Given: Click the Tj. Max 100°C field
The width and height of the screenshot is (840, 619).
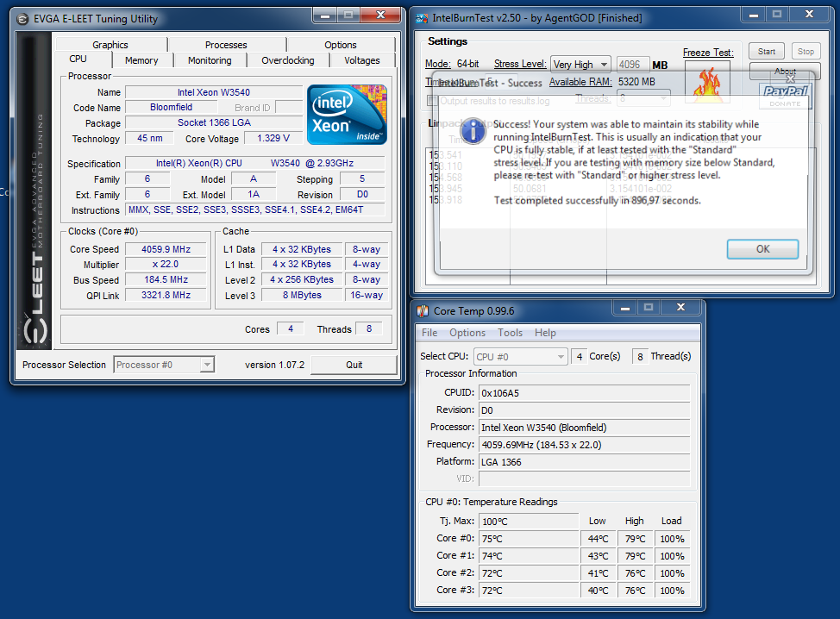Looking at the screenshot, I should tap(529, 521).
